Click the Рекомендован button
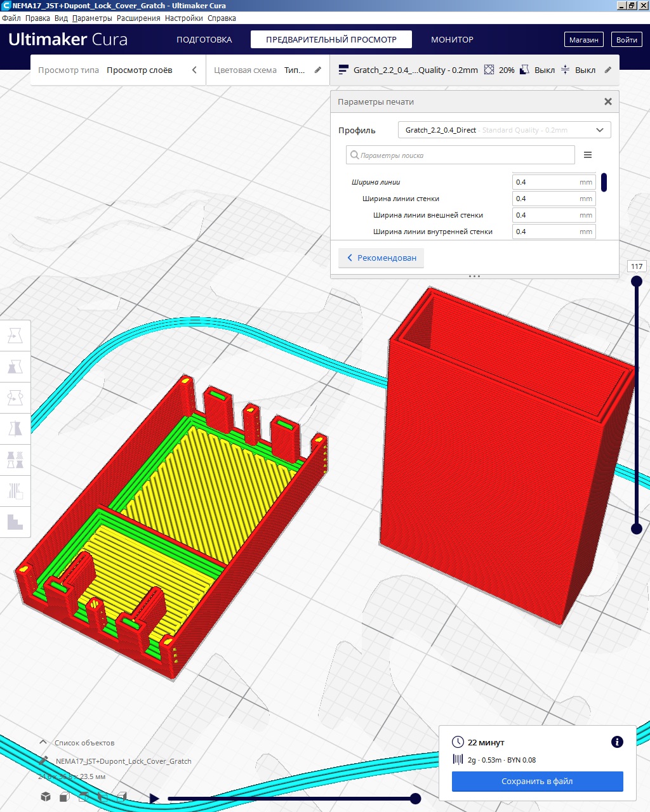 coord(381,258)
